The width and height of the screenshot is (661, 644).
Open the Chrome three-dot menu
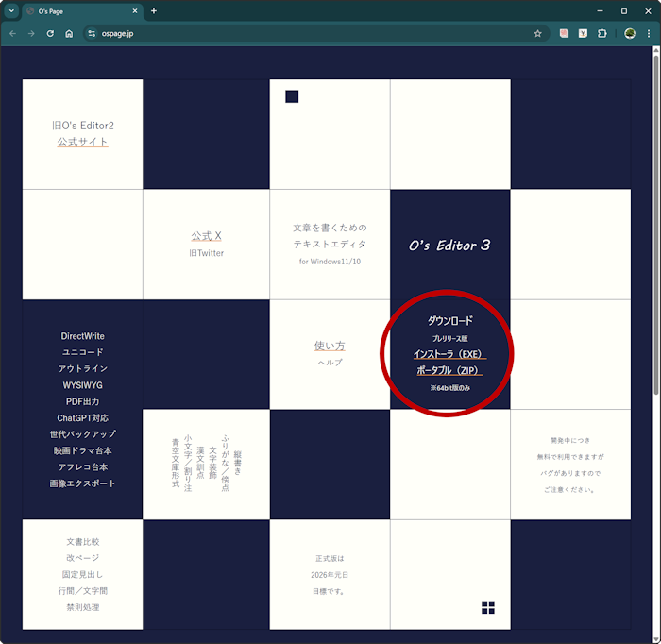click(649, 33)
